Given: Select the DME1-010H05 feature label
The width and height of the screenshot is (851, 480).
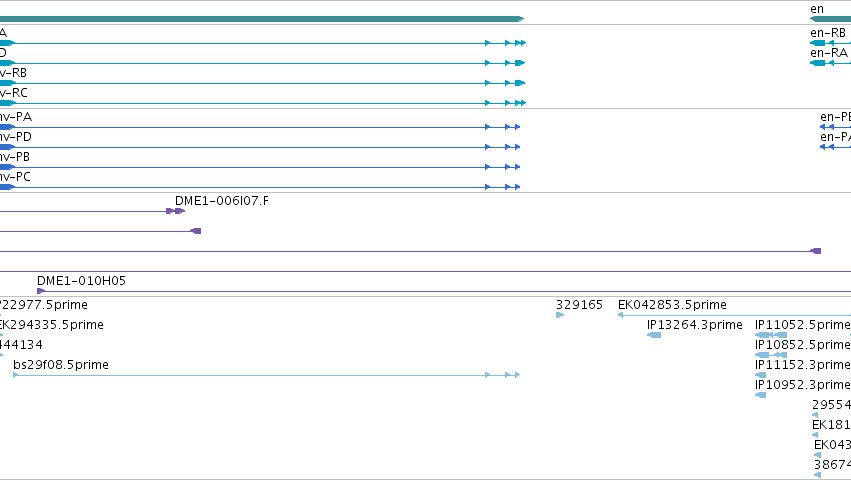Looking at the screenshot, I should point(81,281).
